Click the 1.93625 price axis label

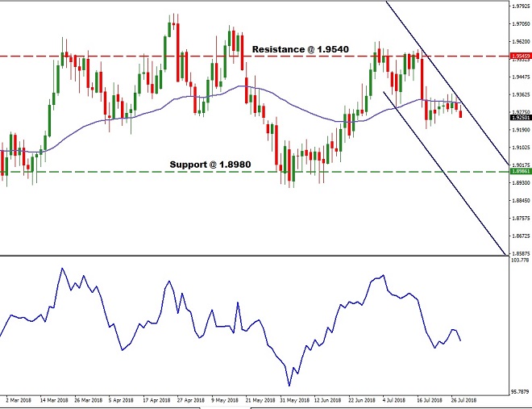522,94
